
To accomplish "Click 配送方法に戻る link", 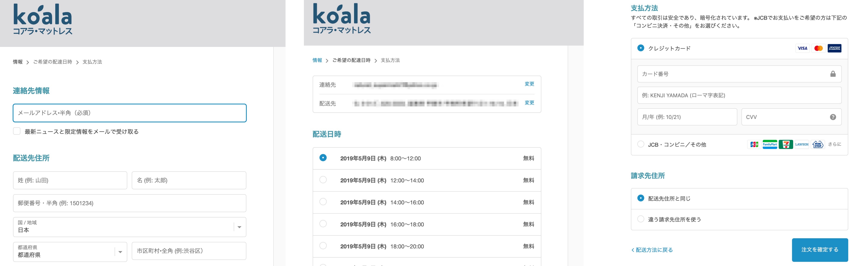I will click(652, 250).
